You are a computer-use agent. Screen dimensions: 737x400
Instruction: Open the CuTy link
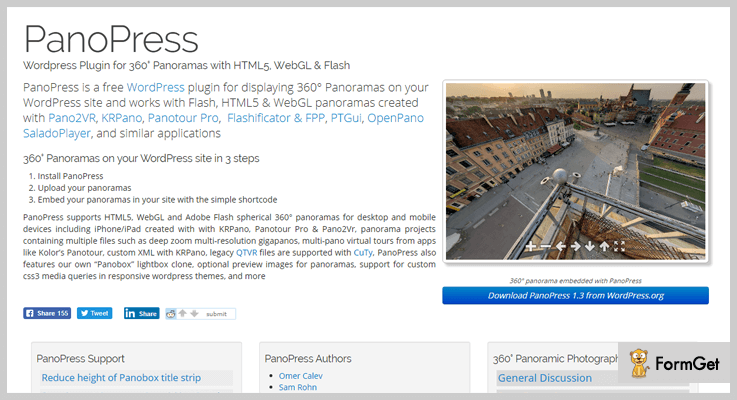pyautogui.click(x=363, y=253)
